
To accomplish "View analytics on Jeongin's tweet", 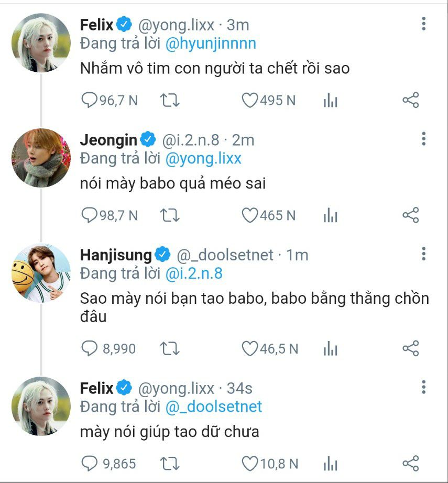I will pyautogui.click(x=330, y=215).
